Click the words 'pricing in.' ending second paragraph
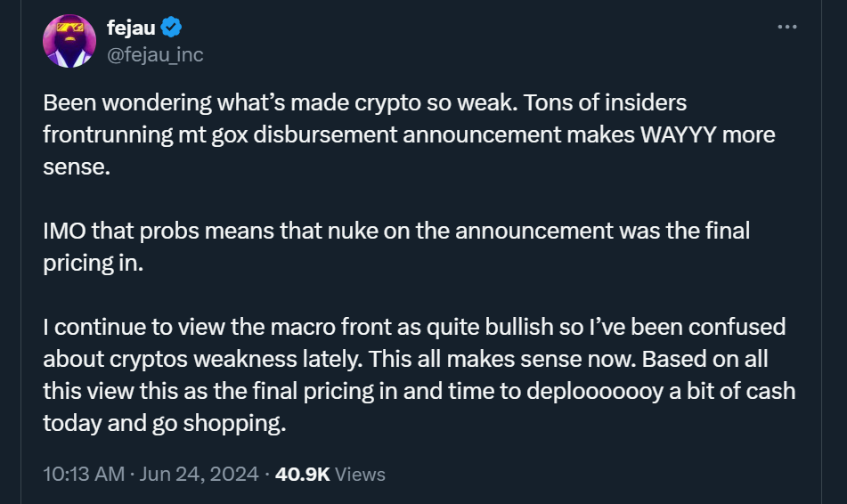 pyautogui.click(x=93, y=264)
